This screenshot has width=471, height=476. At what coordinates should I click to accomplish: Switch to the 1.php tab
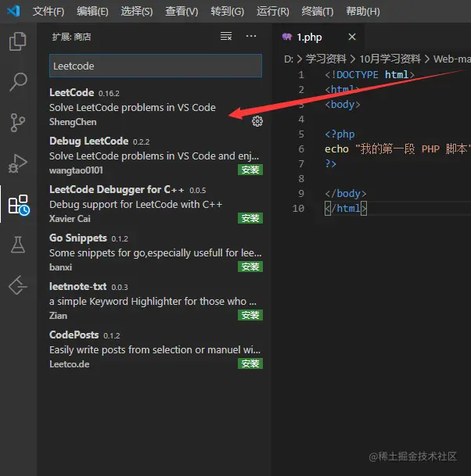click(x=309, y=37)
